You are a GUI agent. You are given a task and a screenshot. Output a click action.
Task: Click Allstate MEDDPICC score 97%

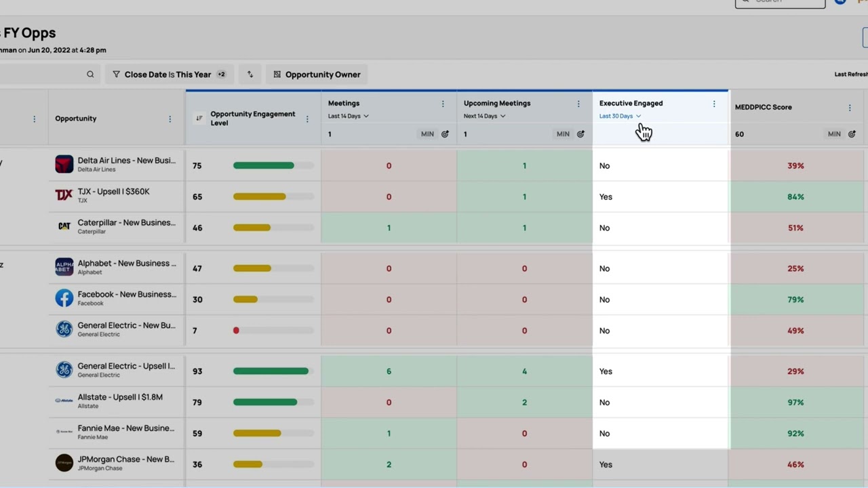tap(795, 403)
